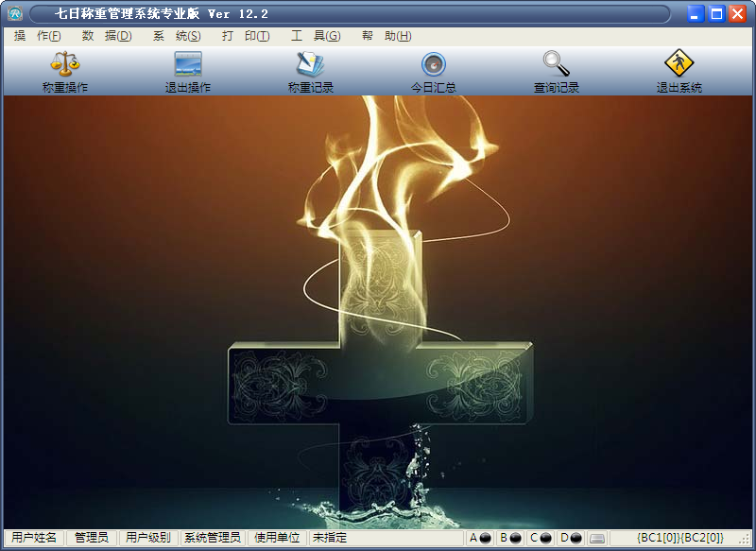Click the keyboard icon in status bar
This screenshot has width=756, height=551.
(597, 538)
